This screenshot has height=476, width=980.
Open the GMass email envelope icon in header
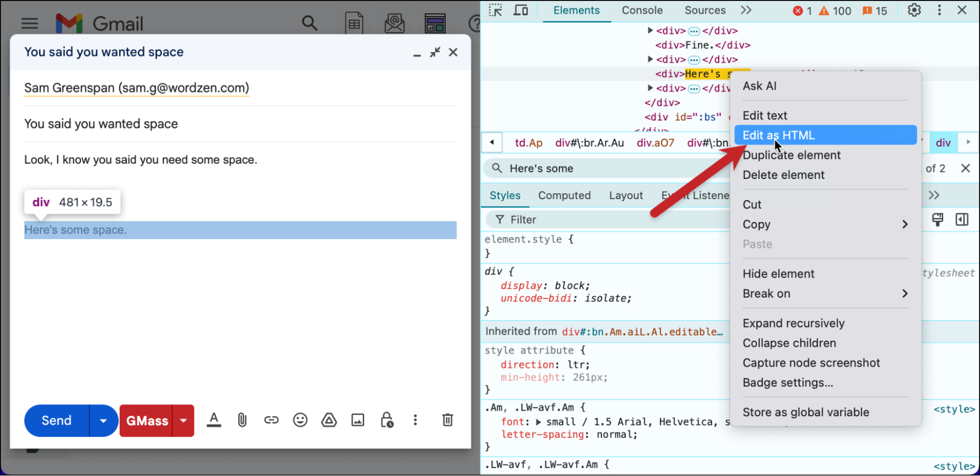pos(394,23)
